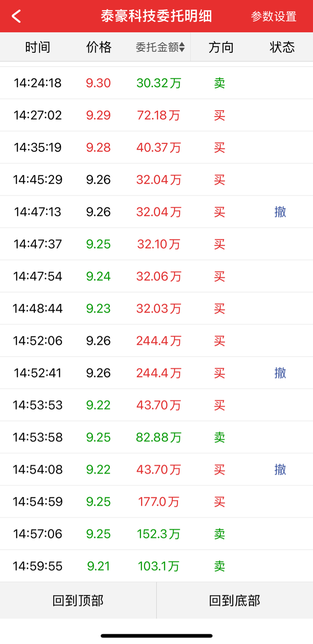Tap 卖 direction on 14:53:58 row
Screen dimensions: 313x644
click(x=220, y=437)
